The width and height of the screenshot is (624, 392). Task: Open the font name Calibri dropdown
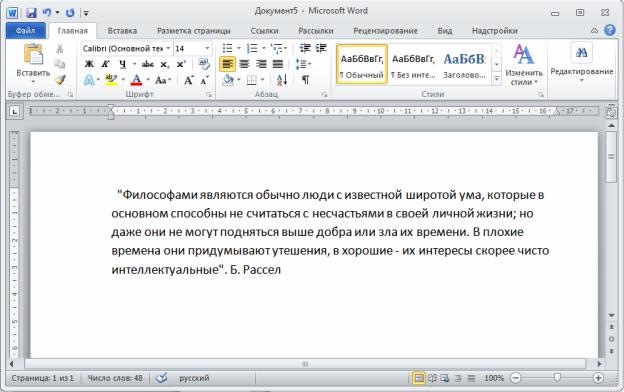coord(168,49)
